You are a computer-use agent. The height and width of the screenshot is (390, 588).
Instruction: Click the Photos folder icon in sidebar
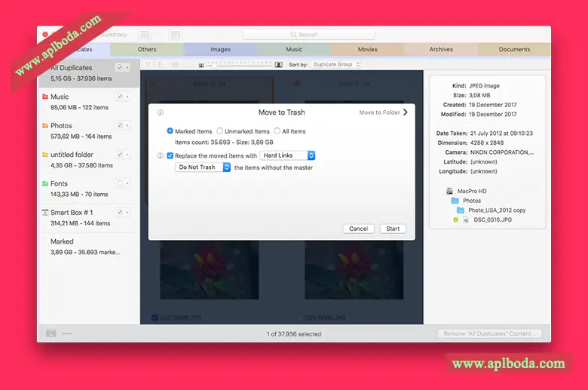coord(45,126)
